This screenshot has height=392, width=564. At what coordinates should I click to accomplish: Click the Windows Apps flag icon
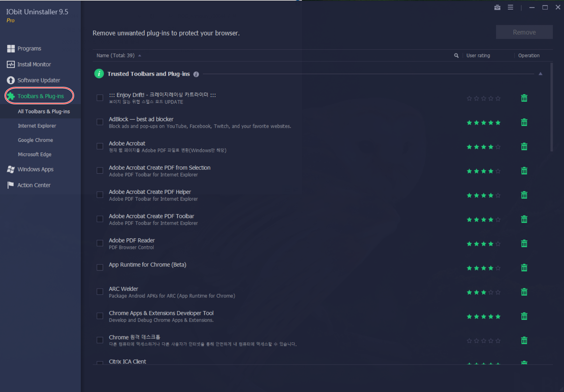11,169
